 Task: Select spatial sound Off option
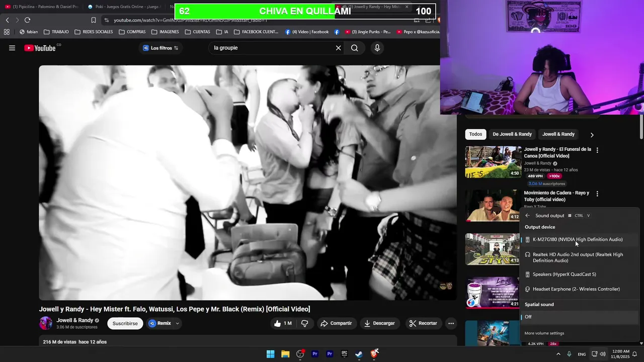tap(580, 317)
